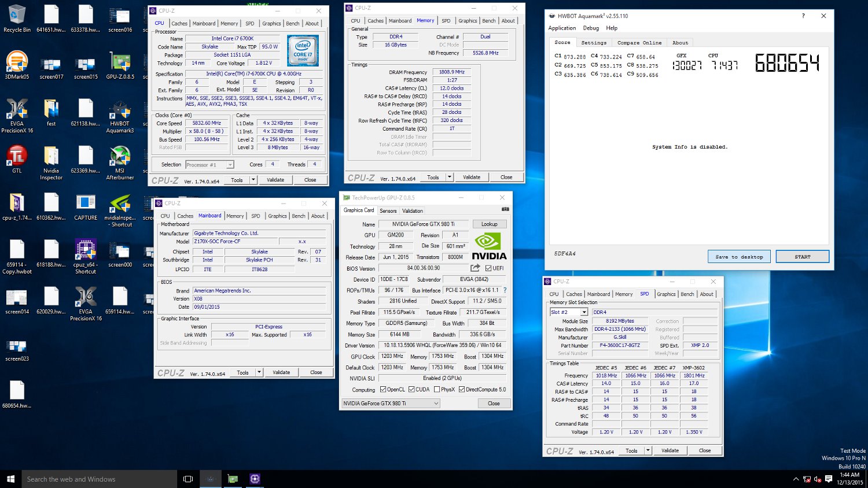Select the Settings tab in HWBOT Aquamark
The image size is (868, 488).
click(x=594, y=43)
